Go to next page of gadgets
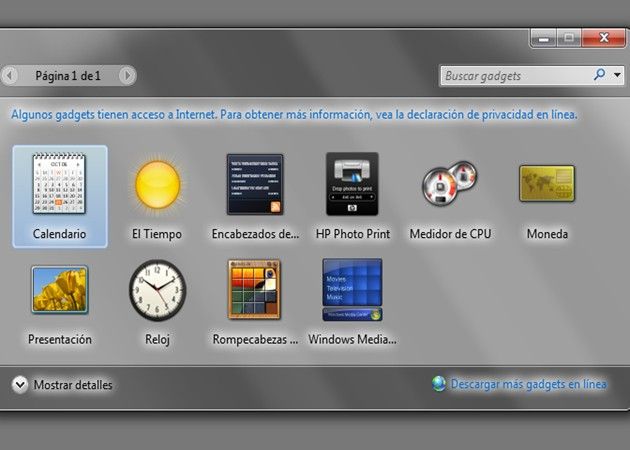The height and width of the screenshot is (450, 630). [x=127, y=75]
